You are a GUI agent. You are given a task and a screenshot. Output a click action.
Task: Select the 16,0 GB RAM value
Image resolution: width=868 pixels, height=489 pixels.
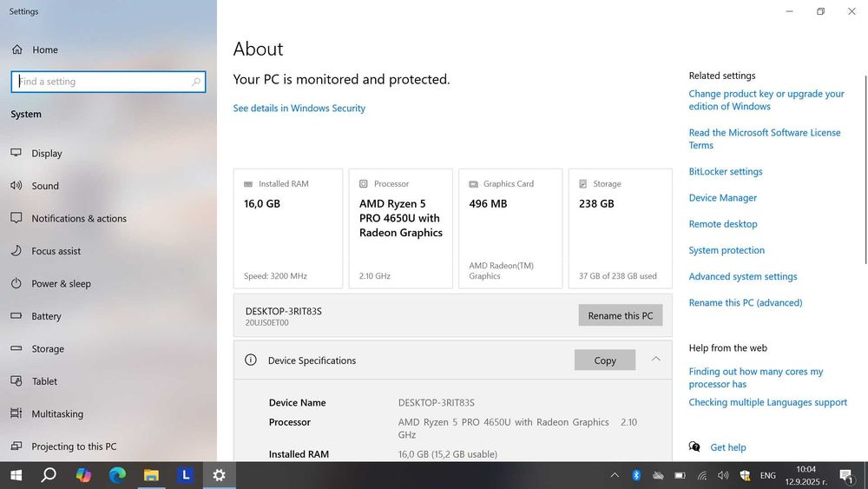click(x=262, y=204)
